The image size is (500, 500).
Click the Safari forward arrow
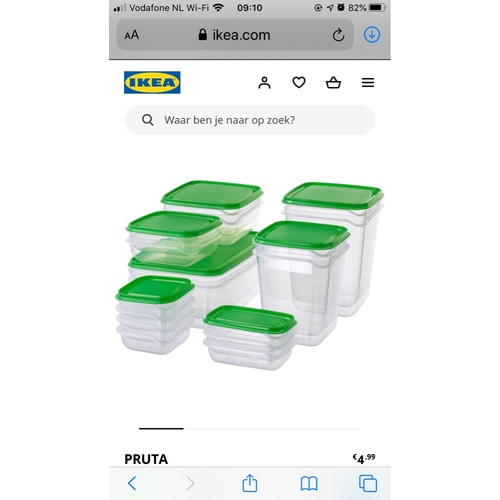190,483
